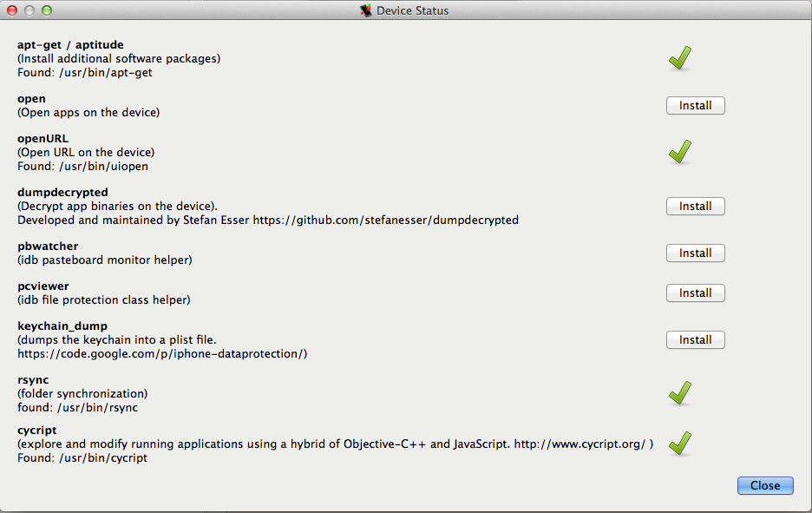Click the apt-get / aptitude heading

(70, 44)
